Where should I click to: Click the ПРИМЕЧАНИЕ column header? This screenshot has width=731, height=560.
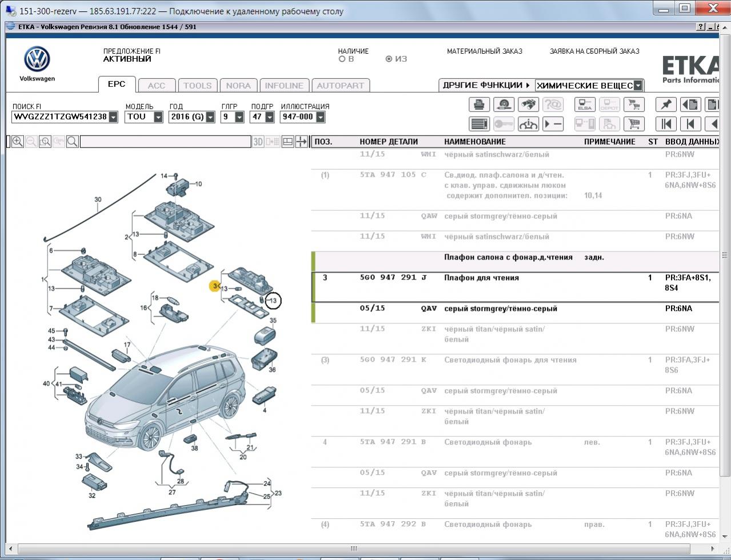(610, 142)
